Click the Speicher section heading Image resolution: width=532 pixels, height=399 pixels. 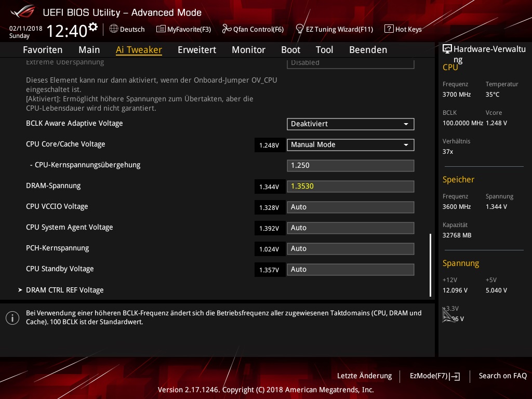[458, 179]
